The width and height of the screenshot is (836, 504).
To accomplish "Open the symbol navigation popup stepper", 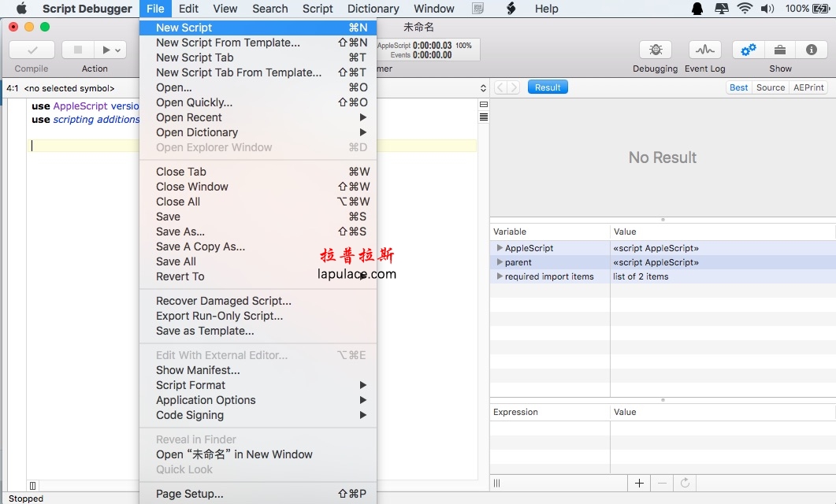I will 483,88.
